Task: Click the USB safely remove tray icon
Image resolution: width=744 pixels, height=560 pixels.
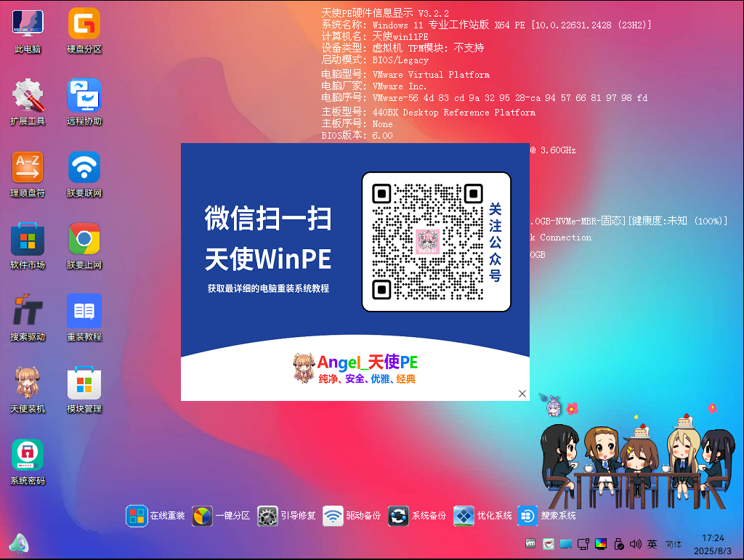Action: coord(618,544)
